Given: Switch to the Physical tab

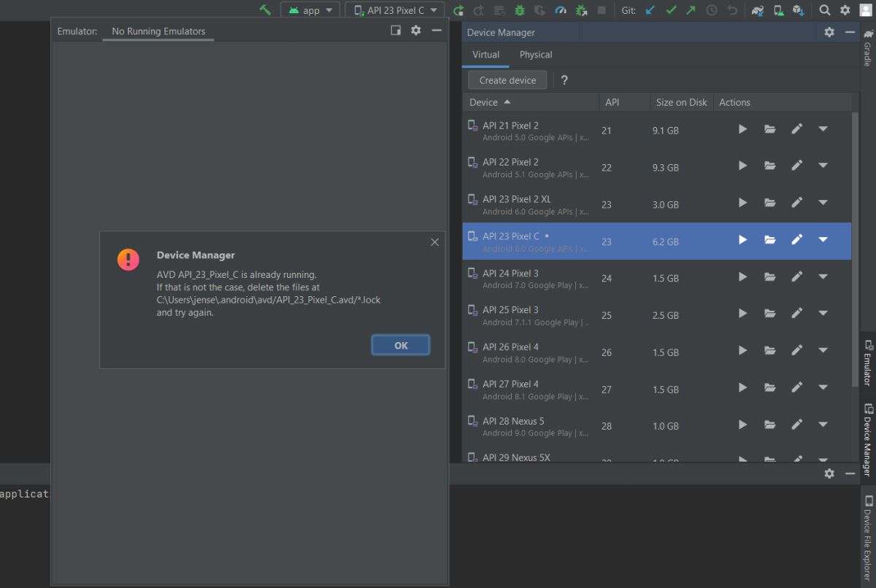Looking at the screenshot, I should [x=536, y=55].
